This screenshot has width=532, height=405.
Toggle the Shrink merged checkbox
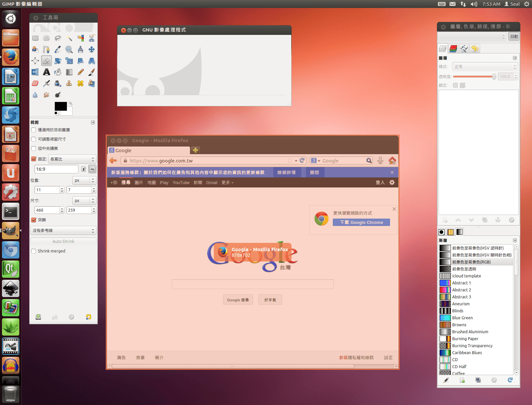34,251
